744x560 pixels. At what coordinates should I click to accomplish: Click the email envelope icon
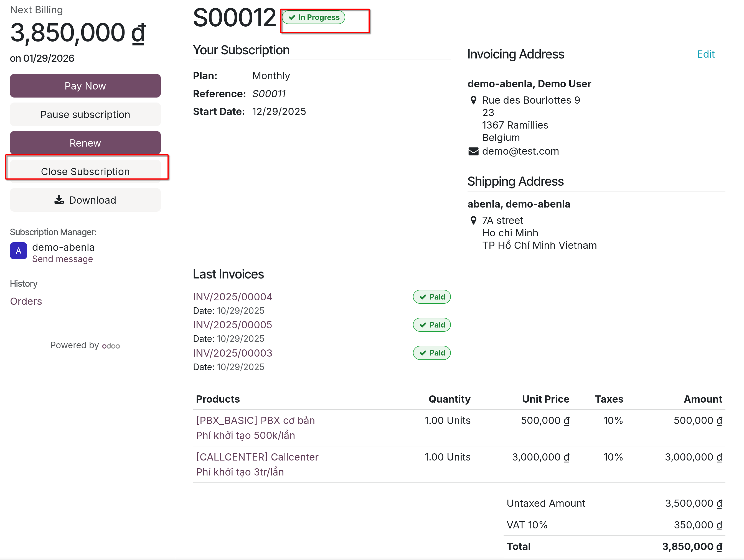473,152
